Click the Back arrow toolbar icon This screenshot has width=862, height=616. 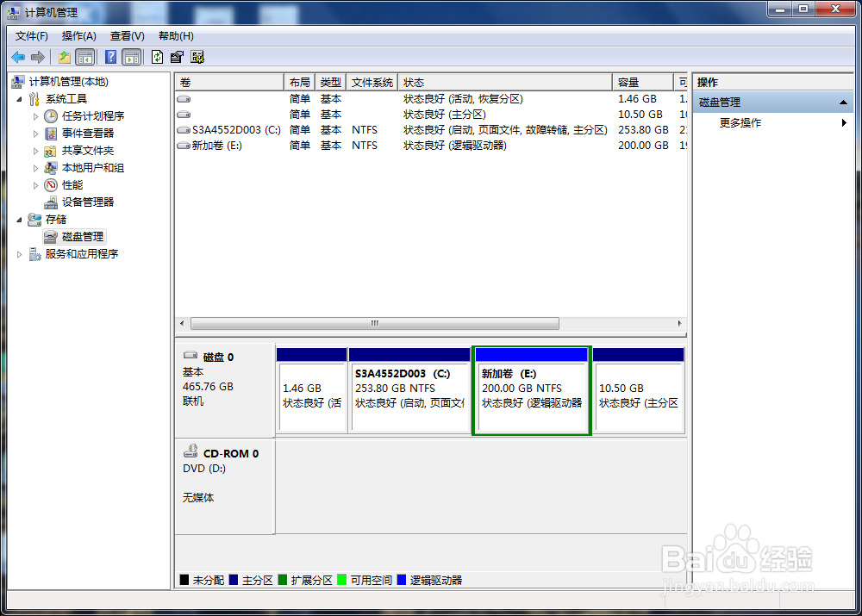pyautogui.click(x=18, y=57)
